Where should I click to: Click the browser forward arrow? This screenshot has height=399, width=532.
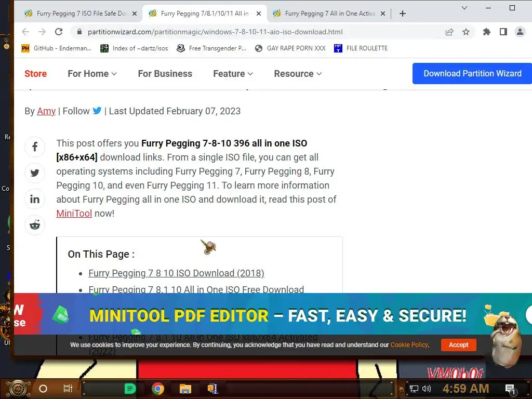click(x=42, y=32)
